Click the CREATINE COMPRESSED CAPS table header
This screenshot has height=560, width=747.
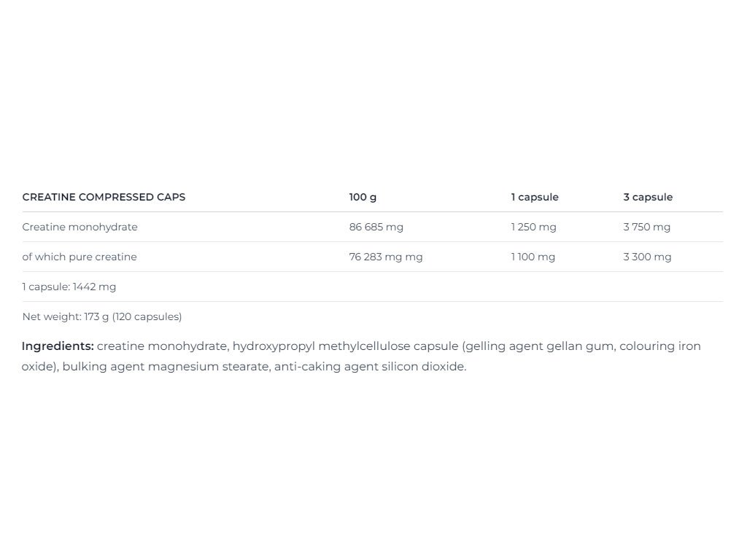click(x=104, y=197)
